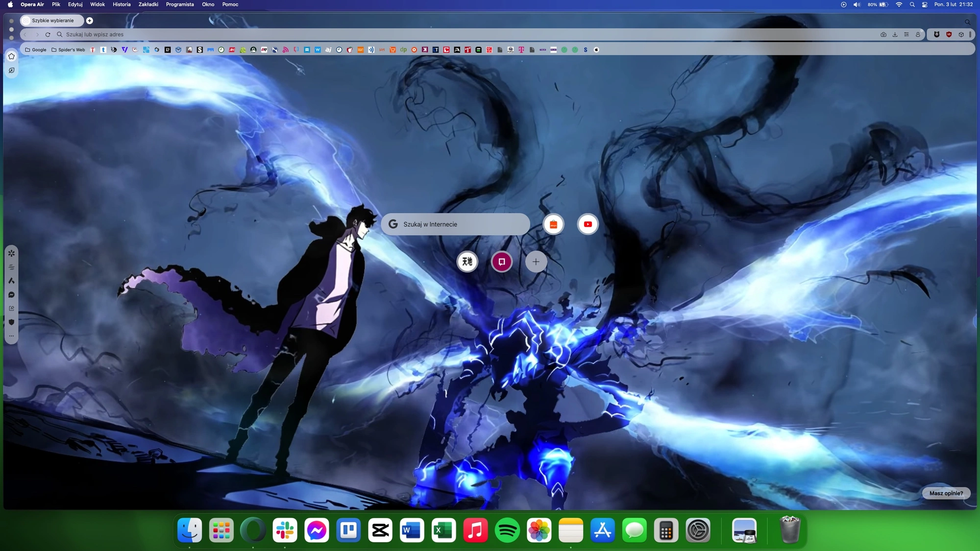Open the orange shopping speed dial
This screenshot has height=551, width=980.
click(x=553, y=224)
